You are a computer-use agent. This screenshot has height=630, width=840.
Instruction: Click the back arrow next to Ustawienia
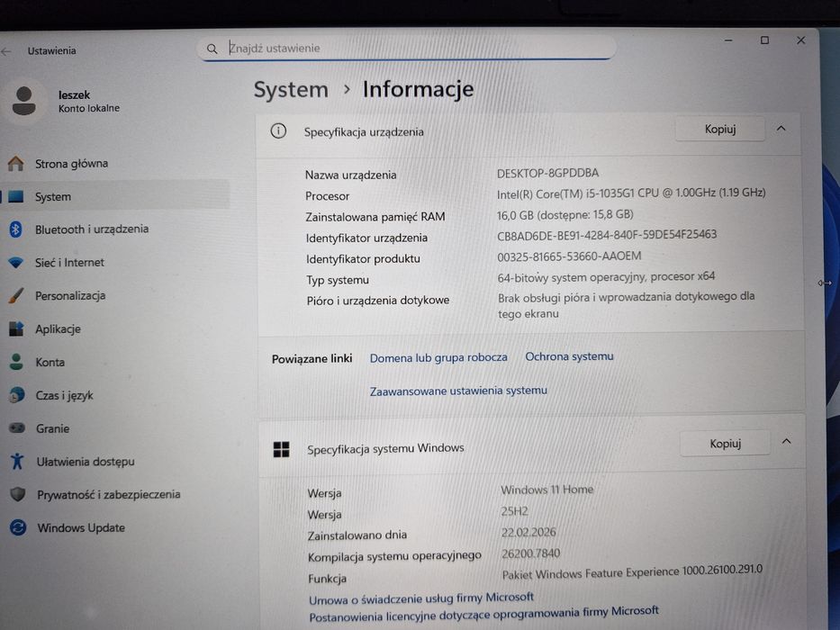click(6, 51)
